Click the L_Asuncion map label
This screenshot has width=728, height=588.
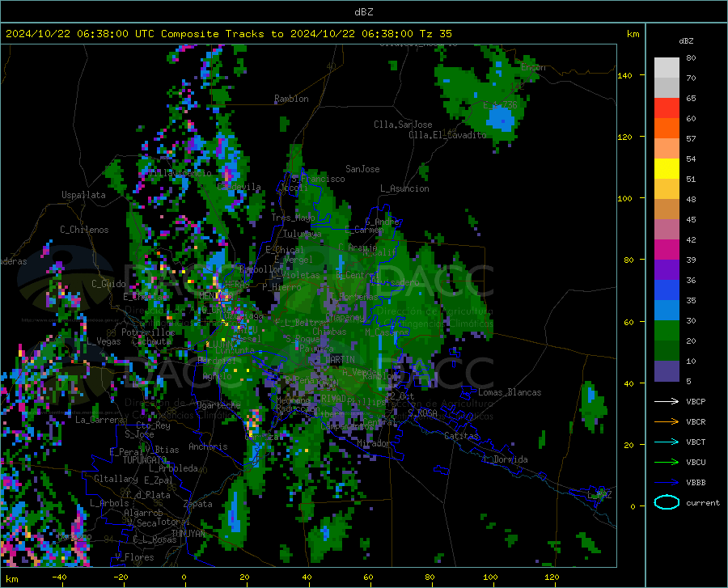coord(404,188)
